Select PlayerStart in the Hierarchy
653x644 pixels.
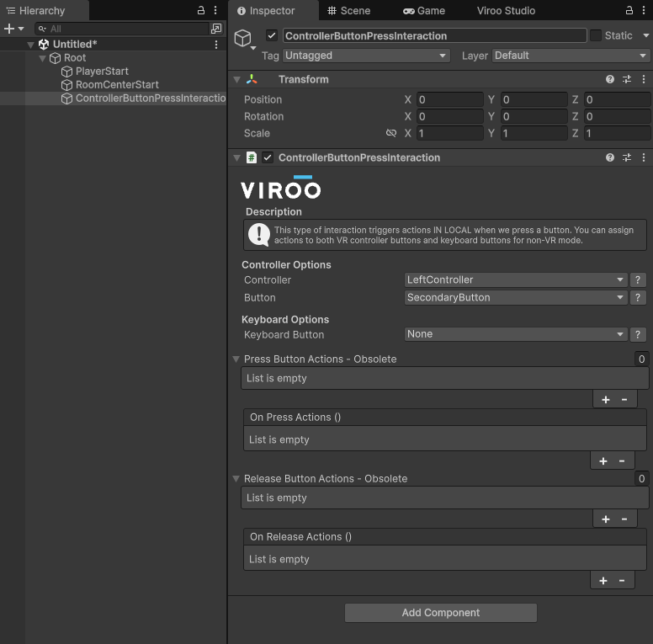point(102,72)
